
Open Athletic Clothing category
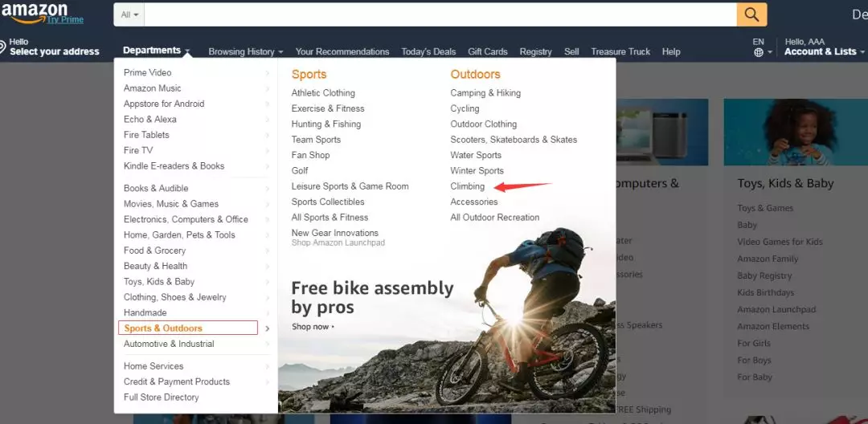click(x=323, y=93)
